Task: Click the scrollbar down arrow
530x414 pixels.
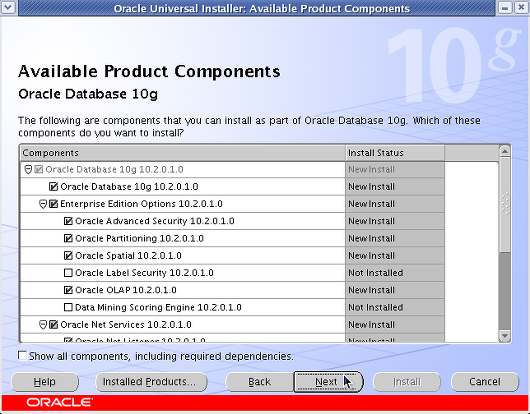Action: pos(505,336)
